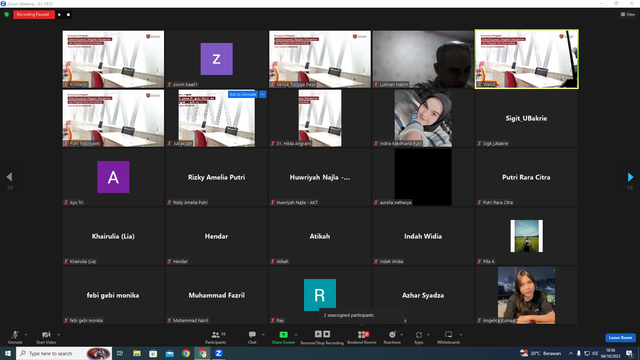
Task: Click the Unmute microphone icon
Action: pos(15,335)
